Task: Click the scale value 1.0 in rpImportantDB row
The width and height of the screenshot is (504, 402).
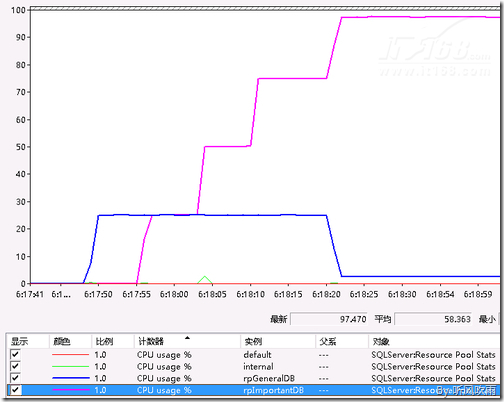Action: (x=100, y=390)
